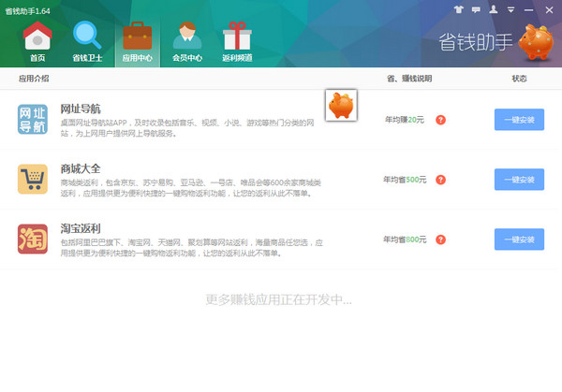Click the 网址导航 description paragraph
The height and width of the screenshot is (392, 562).
tap(187, 128)
